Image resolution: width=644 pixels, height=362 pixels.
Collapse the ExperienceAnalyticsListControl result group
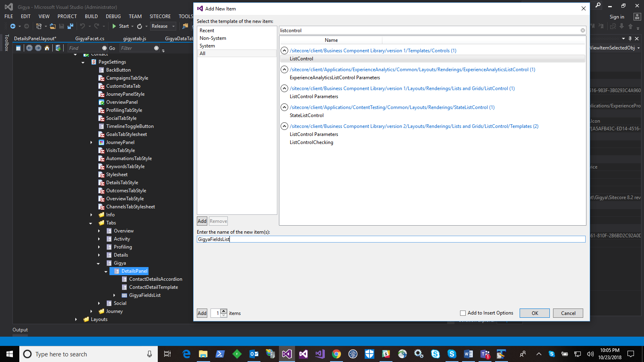click(284, 70)
